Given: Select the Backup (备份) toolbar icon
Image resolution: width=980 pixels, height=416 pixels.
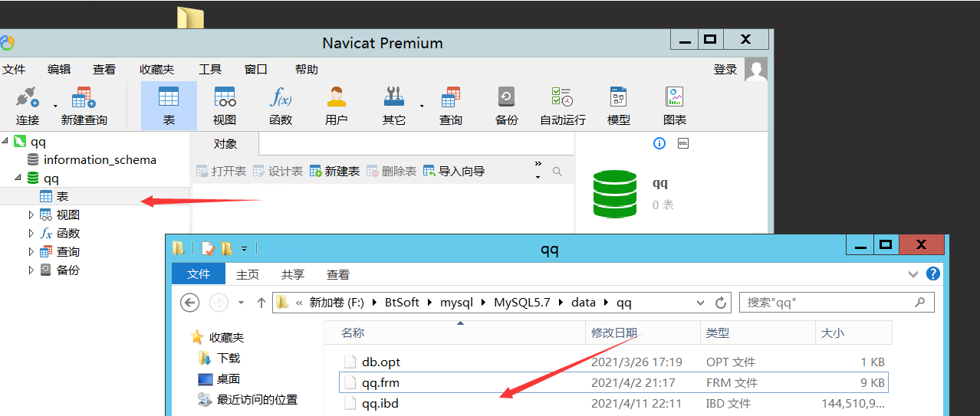Looking at the screenshot, I should [506, 106].
